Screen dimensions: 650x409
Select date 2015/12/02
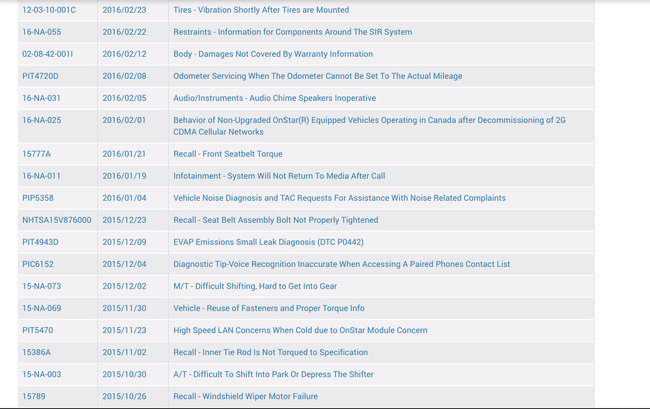(x=124, y=286)
